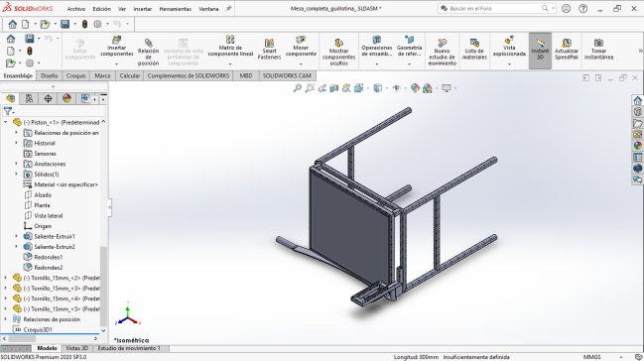Click Tomar instantánea tool
The height and width of the screenshot is (361, 644).
[x=598, y=49]
